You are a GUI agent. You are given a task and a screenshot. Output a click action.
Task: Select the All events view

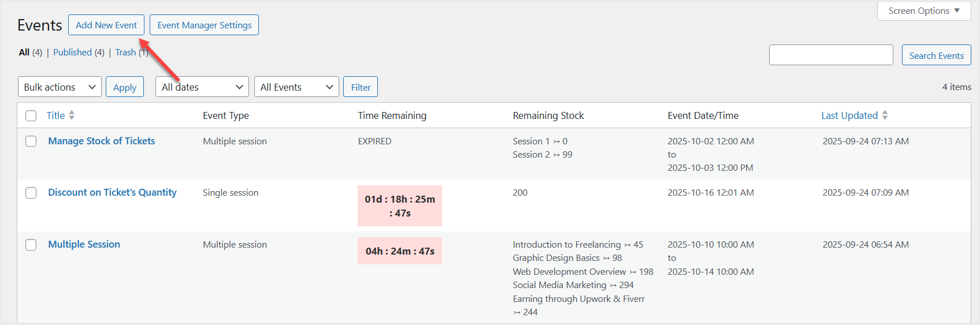(x=24, y=53)
